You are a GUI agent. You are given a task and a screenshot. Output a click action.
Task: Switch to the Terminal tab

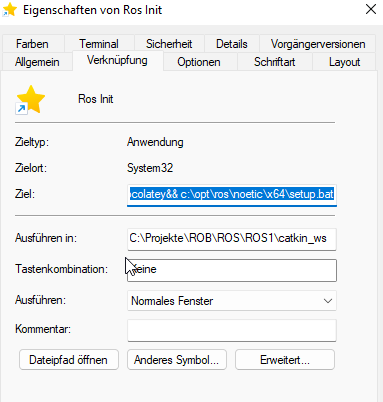99,44
